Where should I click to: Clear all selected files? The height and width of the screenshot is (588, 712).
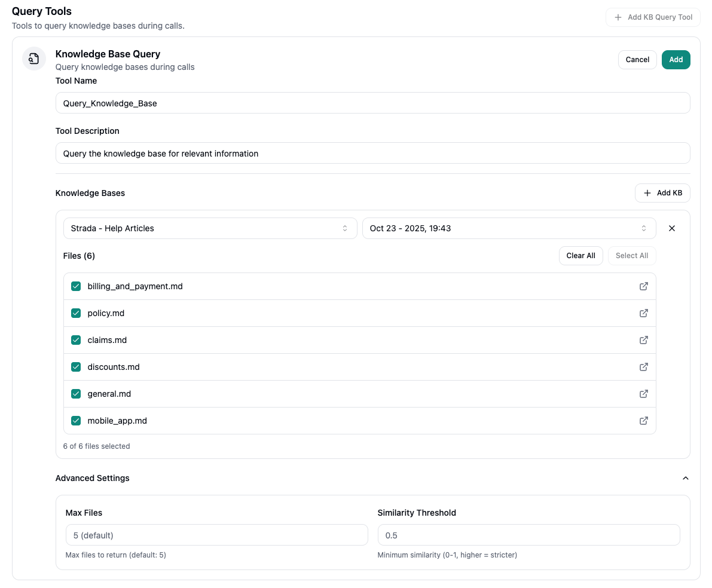pyautogui.click(x=580, y=255)
